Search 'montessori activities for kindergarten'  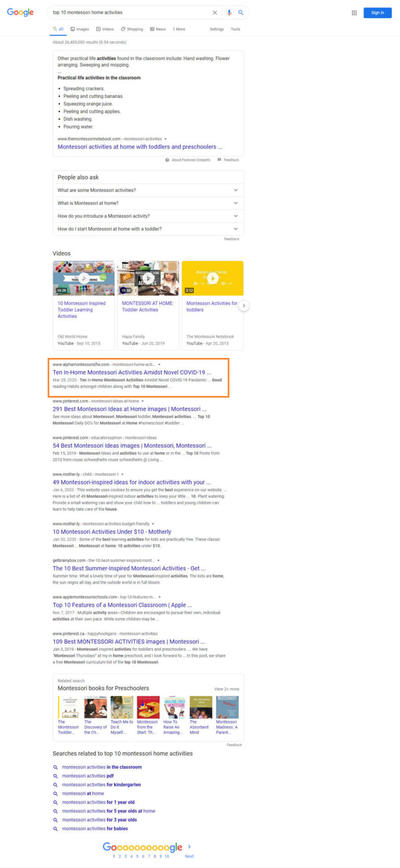click(x=101, y=785)
